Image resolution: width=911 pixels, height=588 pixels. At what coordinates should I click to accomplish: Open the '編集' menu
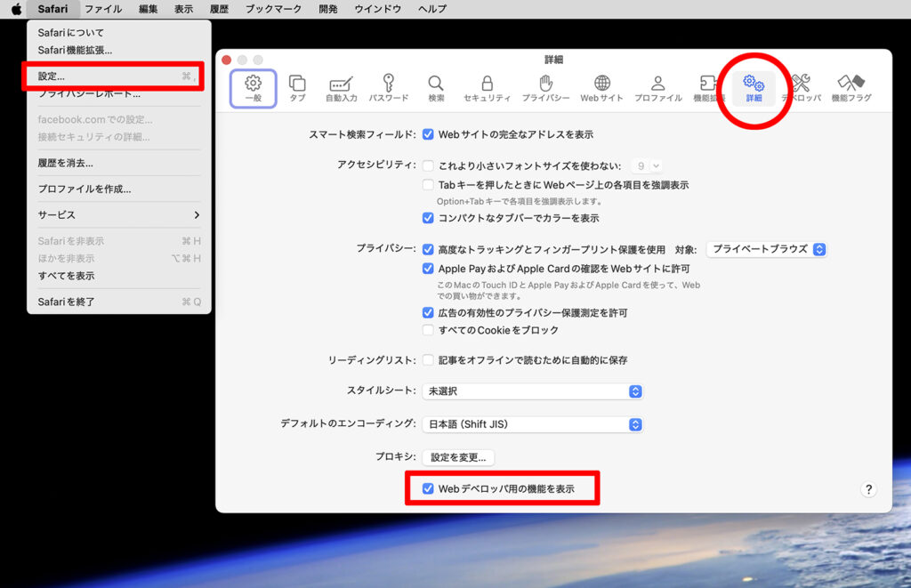[x=149, y=9]
